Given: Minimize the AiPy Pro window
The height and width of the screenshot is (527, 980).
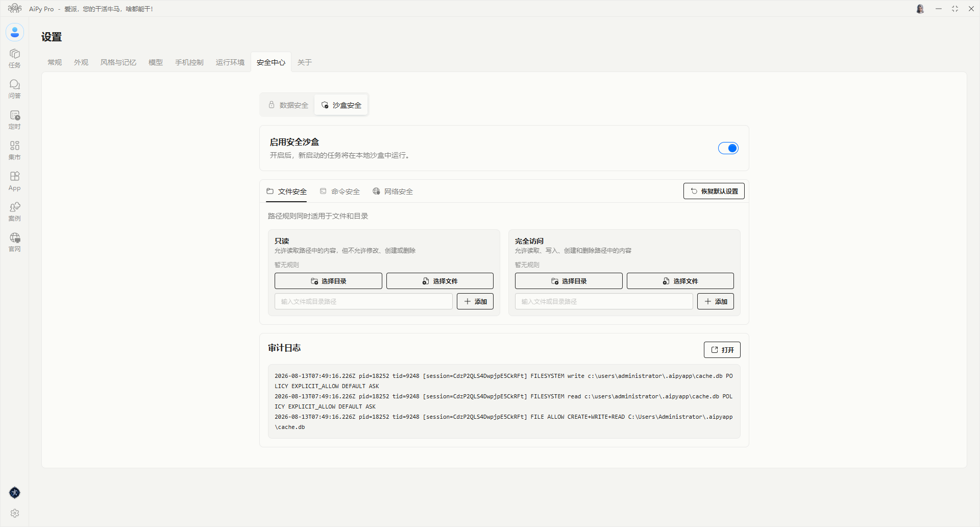Looking at the screenshot, I should pos(938,9).
